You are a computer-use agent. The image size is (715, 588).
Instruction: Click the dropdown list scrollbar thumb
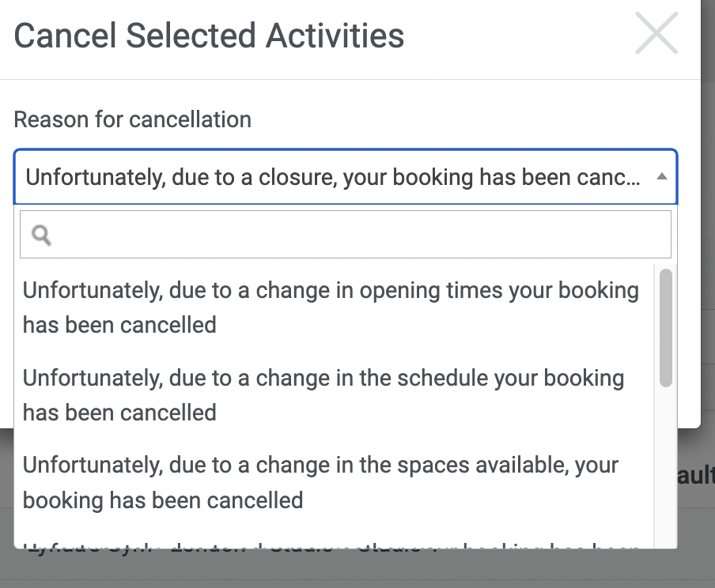click(666, 328)
